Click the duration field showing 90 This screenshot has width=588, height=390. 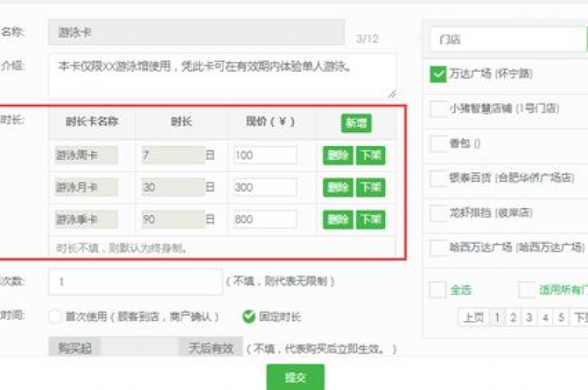[x=173, y=219]
